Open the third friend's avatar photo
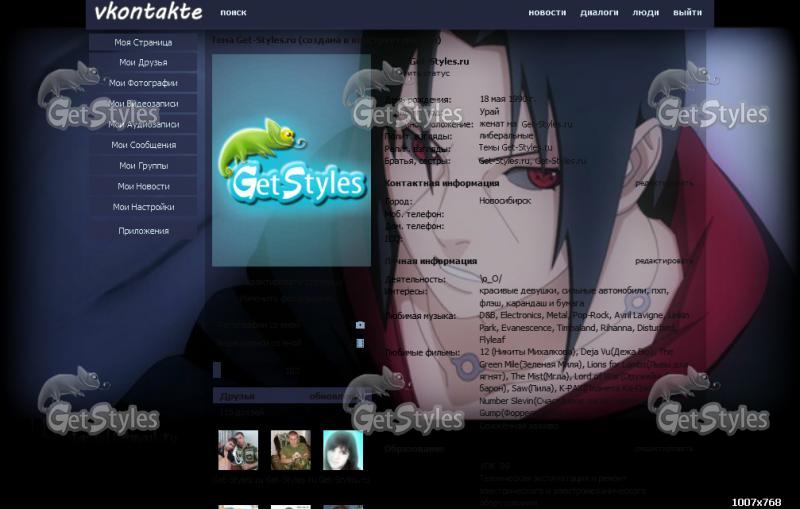The width and height of the screenshot is (800, 509). [x=342, y=450]
